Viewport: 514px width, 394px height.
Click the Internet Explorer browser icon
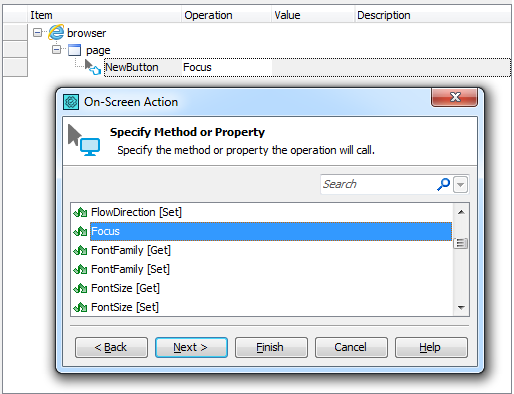(x=56, y=32)
